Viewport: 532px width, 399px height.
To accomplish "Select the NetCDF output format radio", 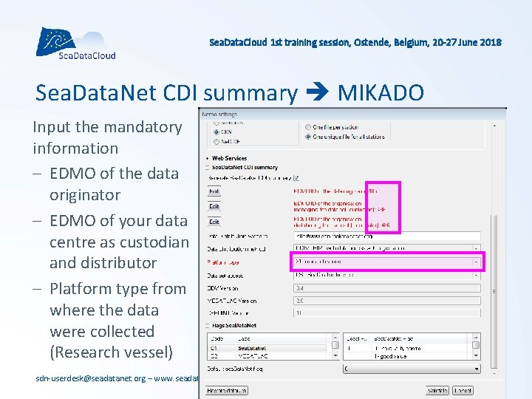I will click(216, 141).
